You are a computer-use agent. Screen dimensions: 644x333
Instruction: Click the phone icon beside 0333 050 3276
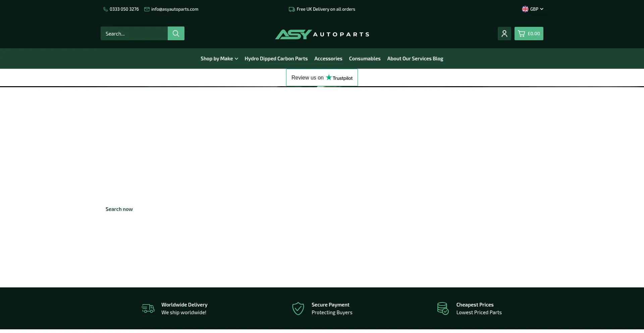[x=105, y=9]
